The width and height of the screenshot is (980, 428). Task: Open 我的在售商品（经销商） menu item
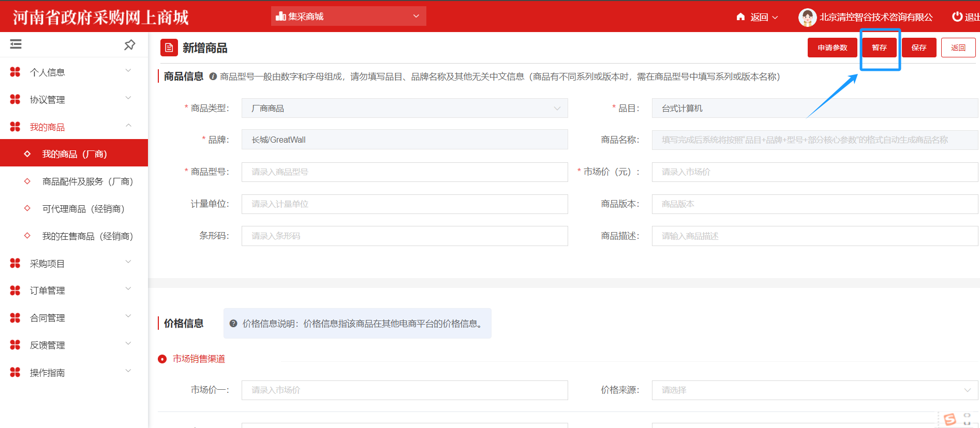pyautogui.click(x=74, y=236)
